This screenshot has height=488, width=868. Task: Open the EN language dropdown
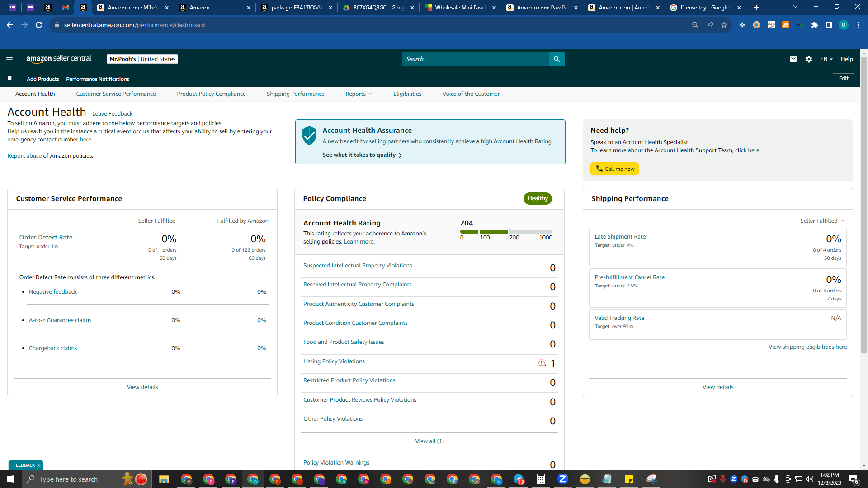pyautogui.click(x=826, y=59)
